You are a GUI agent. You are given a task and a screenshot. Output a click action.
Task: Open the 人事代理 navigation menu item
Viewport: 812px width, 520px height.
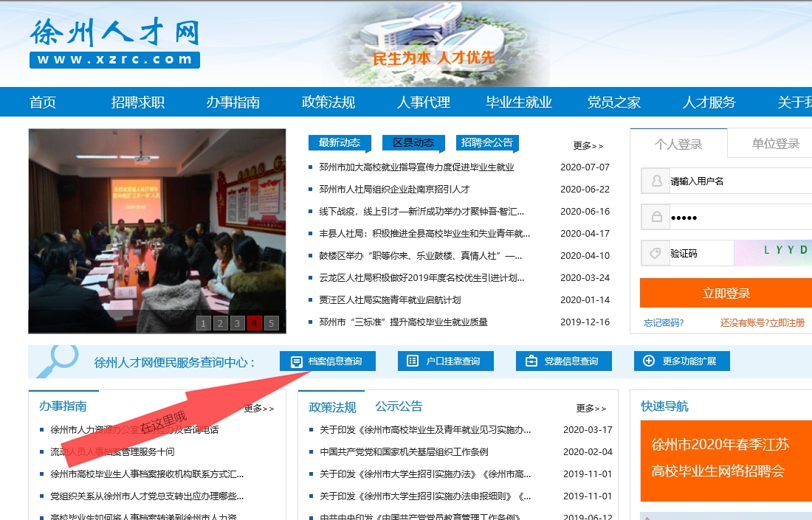[423, 103]
